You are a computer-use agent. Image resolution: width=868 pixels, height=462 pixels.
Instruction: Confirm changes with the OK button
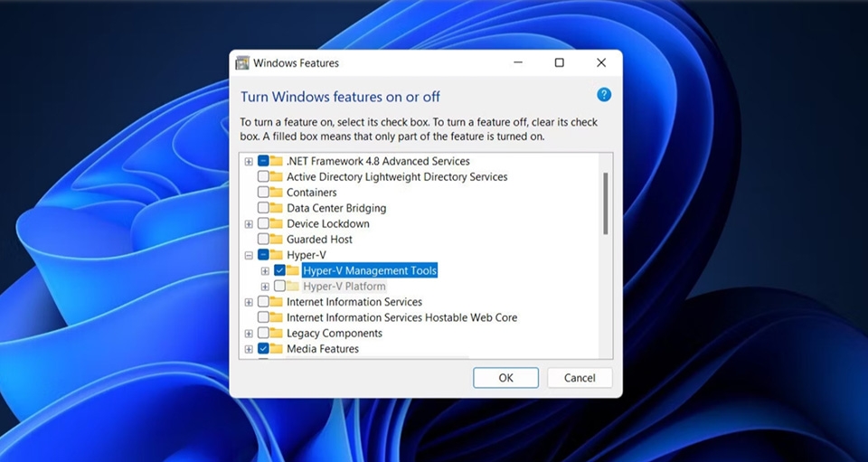pyautogui.click(x=505, y=378)
